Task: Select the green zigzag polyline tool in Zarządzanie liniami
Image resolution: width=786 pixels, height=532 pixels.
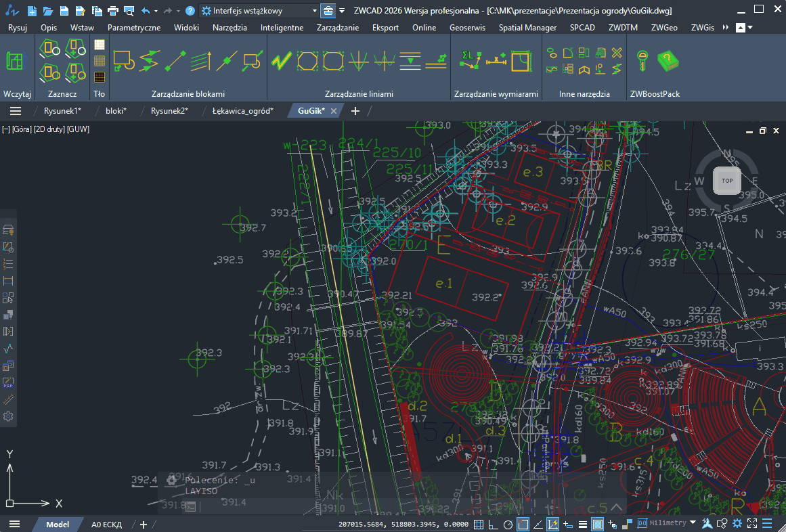Action: tap(281, 62)
